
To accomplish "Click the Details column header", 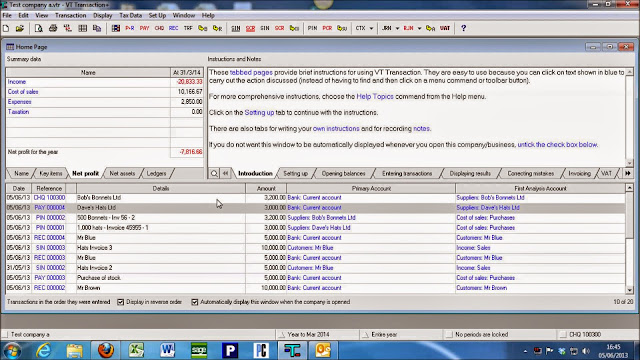I will (161, 189).
